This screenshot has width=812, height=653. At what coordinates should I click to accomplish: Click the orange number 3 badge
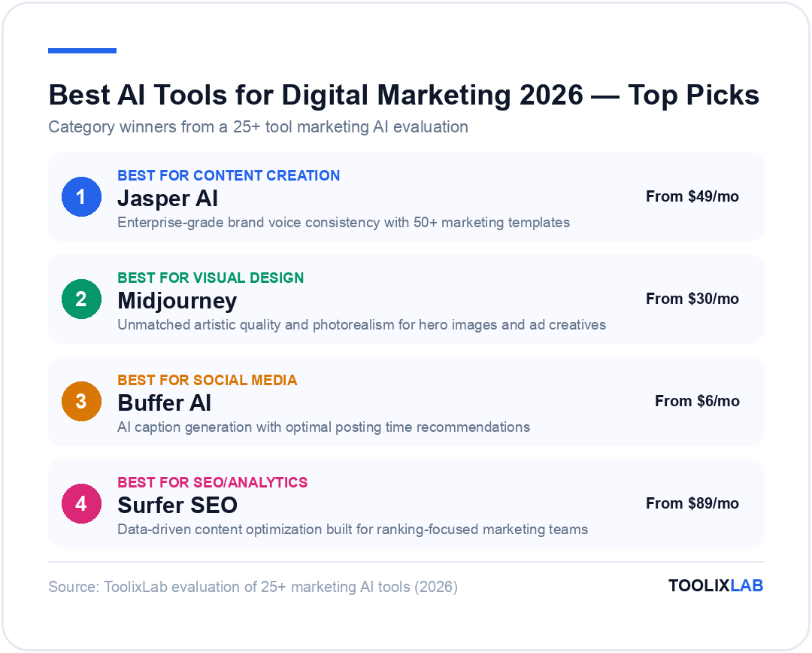tap(81, 402)
